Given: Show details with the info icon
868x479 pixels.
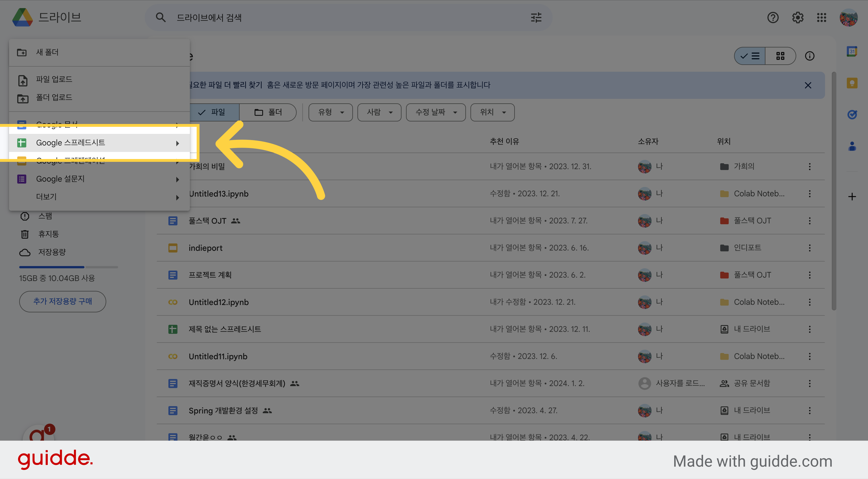Looking at the screenshot, I should pyautogui.click(x=809, y=56).
